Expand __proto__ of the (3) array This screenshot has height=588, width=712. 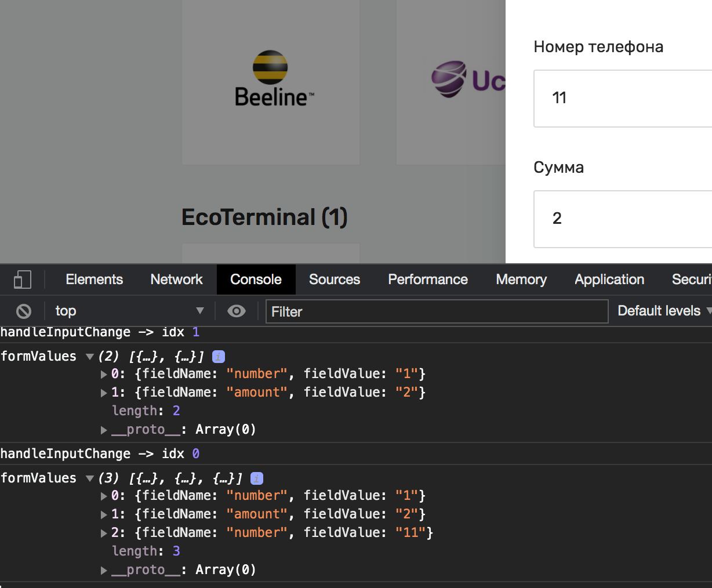tap(104, 570)
